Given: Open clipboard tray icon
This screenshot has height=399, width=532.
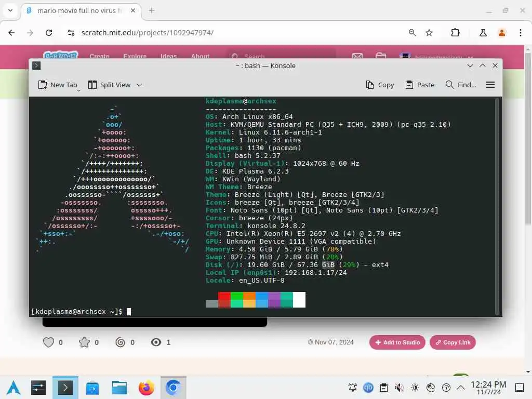Looking at the screenshot, I should [x=384, y=388].
